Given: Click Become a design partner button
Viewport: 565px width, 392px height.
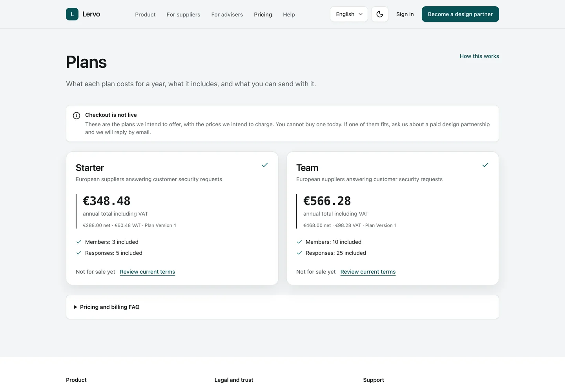Looking at the screenshot, I should pyautogui.click(x=460, y=14).
